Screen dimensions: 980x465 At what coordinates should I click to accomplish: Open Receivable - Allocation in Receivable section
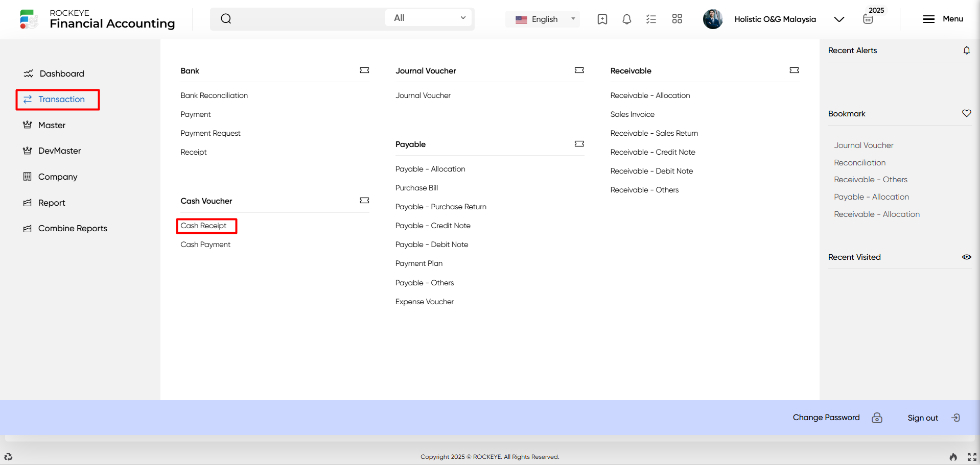(x=650, y=95)
